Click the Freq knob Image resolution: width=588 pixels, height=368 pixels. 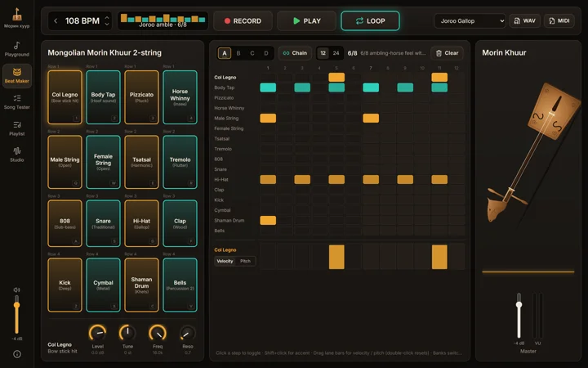(x=158, y=333)
